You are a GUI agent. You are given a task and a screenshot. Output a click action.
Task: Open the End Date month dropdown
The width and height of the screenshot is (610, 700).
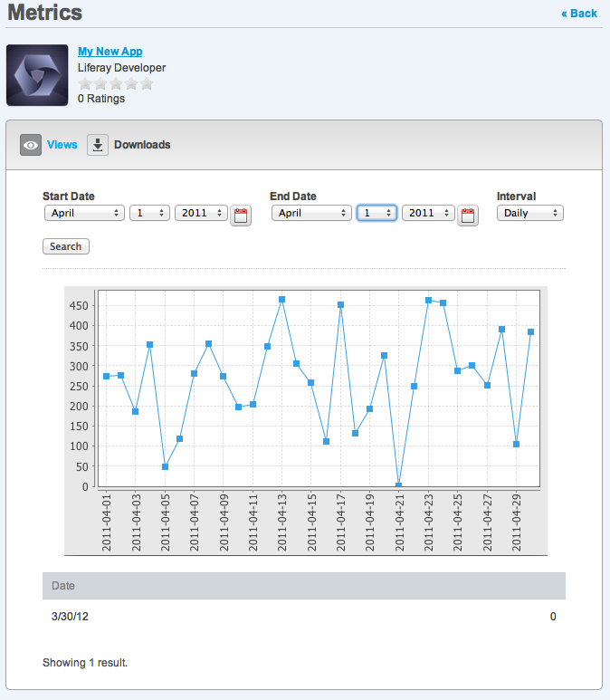click(311, 213)
